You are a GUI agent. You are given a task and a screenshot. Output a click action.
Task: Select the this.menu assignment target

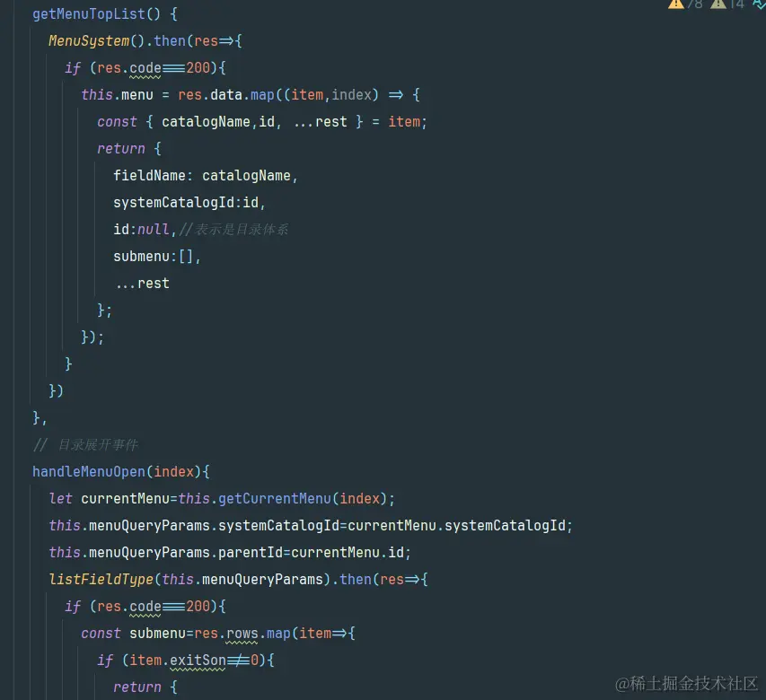click(x=118, y=95)
